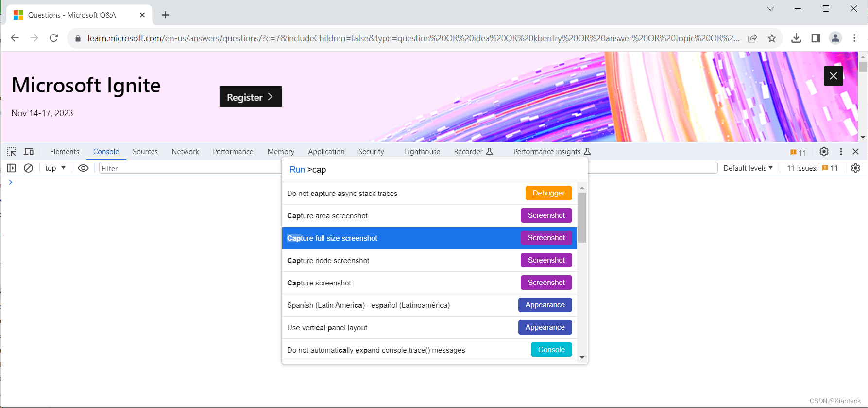The width and height of the screenshot is (868, 408).
Task: Open Console settings gear on the right
Action: point(856,168)
